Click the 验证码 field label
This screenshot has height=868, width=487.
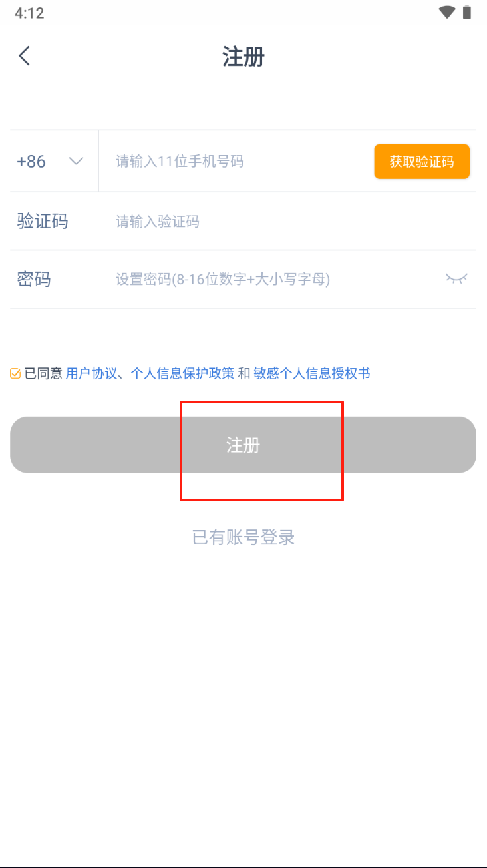click(43, 221)
